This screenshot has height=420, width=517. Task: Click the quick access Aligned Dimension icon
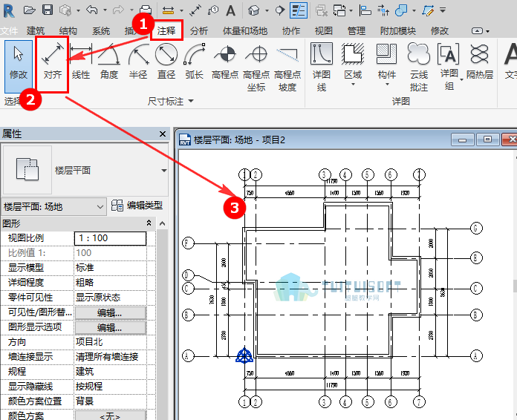[195, 10]
